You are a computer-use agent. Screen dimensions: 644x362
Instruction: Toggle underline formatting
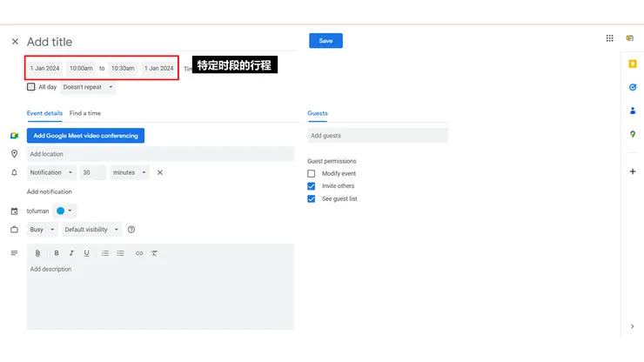86,253
